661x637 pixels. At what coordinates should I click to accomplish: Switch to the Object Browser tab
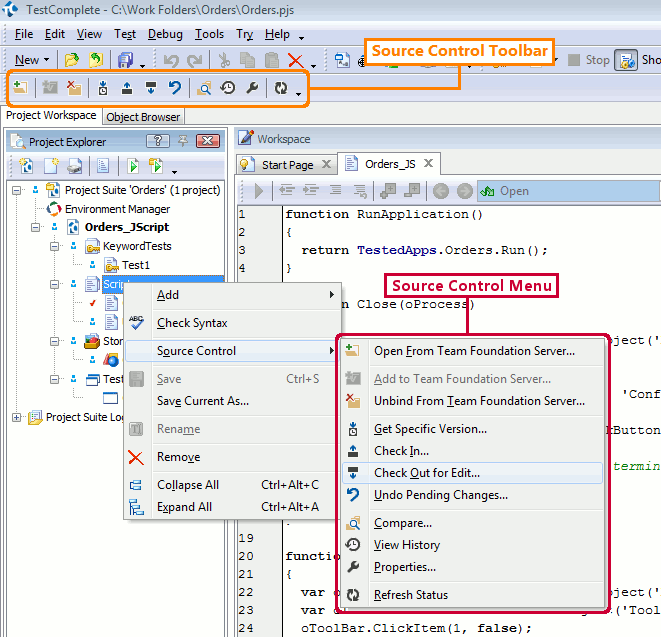[143, 117]
